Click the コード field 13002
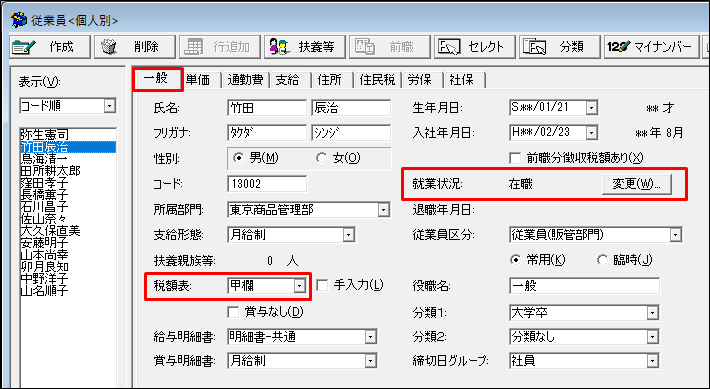 pyautogui.click(x=267, y=184)
